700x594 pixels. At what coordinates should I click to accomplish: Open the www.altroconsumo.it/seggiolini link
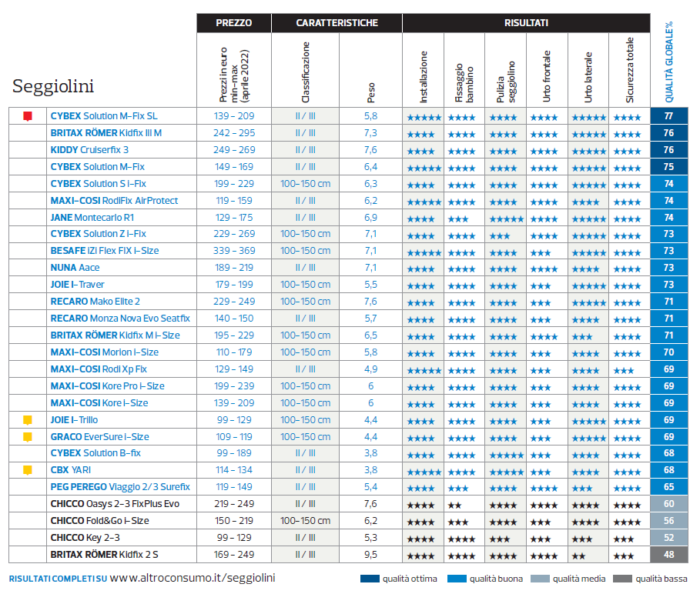pos(193,578)
